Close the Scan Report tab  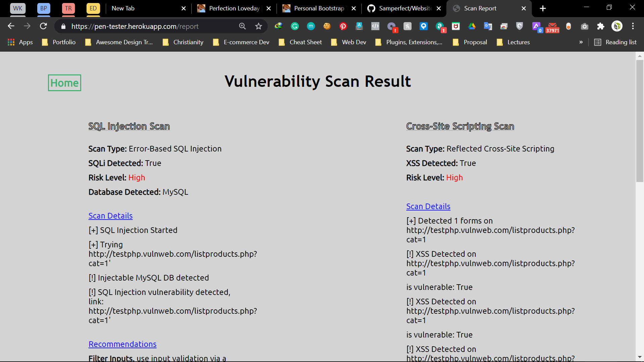(524, 8)
